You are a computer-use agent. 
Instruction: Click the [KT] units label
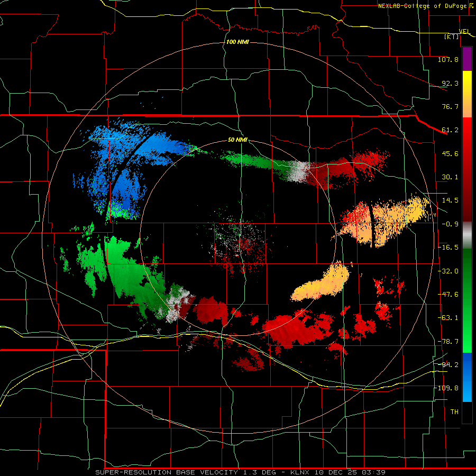pos(452,36)
